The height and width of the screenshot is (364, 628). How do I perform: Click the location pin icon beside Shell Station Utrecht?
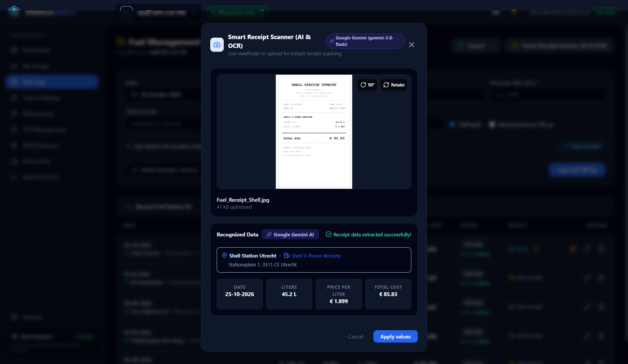[224, 256]
